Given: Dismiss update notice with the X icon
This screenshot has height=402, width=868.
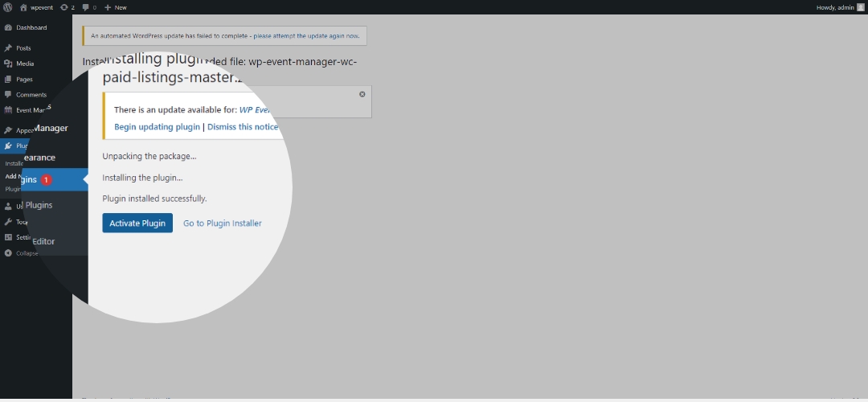Looking at the screenshot, I should coord(362,94).
